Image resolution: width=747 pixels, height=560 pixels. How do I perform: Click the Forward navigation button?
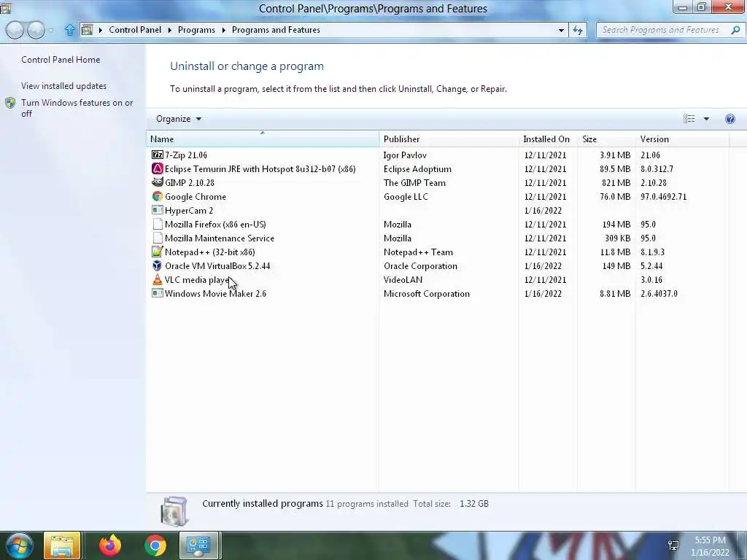pyautogui.click(x=36, y=30)
